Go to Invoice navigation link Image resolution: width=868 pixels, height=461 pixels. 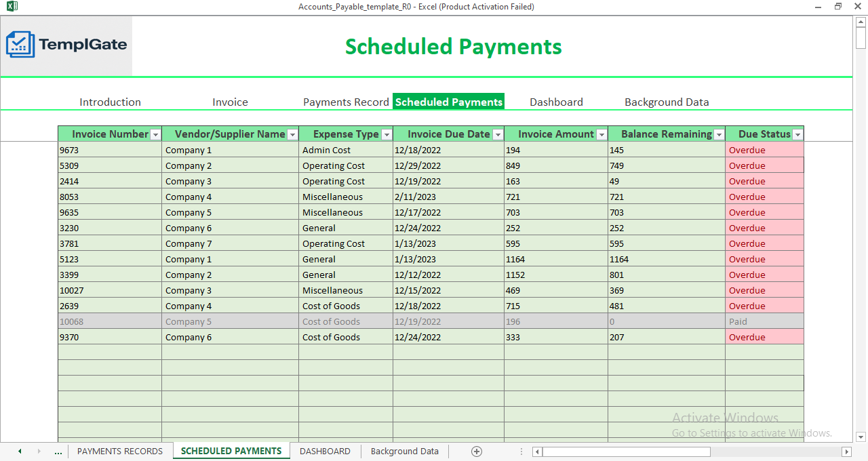coord(230,102)
